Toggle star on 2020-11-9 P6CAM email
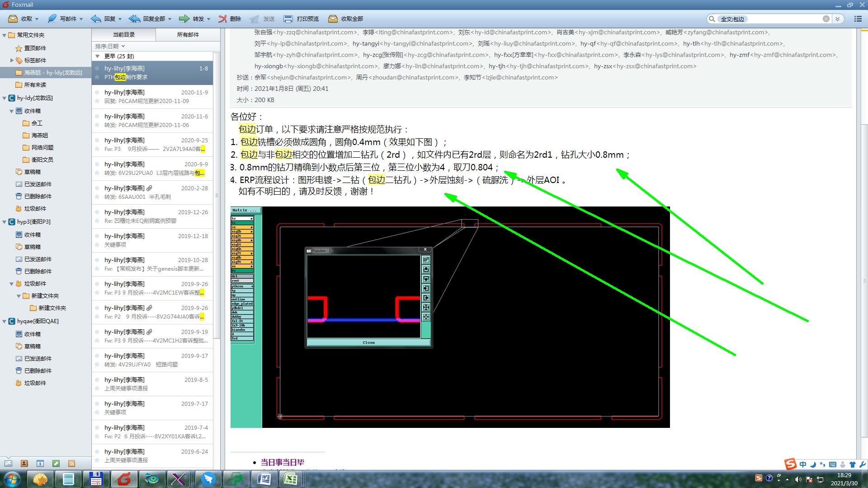The image size is (868, 488). click(x=97, y=101)
